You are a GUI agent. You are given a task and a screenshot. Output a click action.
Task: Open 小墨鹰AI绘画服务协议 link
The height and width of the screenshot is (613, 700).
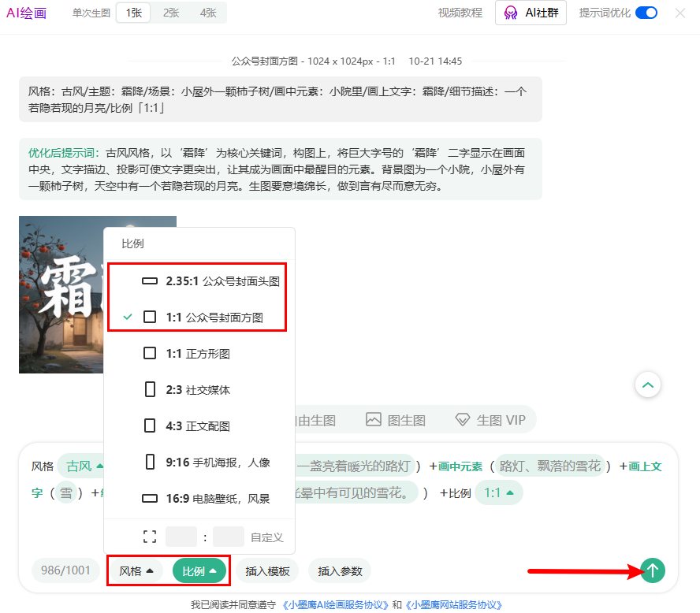click(x=335, y=605)
